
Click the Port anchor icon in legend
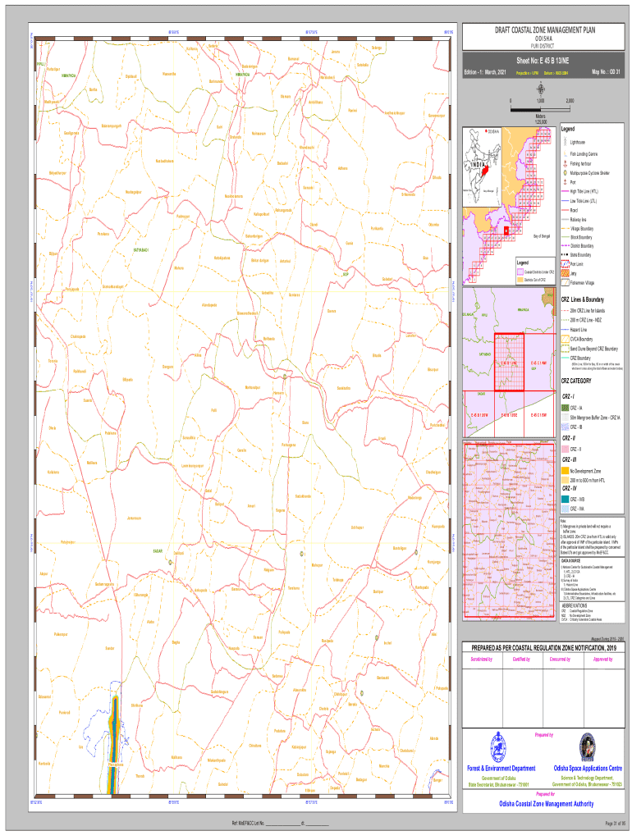(x=564, y=182)
